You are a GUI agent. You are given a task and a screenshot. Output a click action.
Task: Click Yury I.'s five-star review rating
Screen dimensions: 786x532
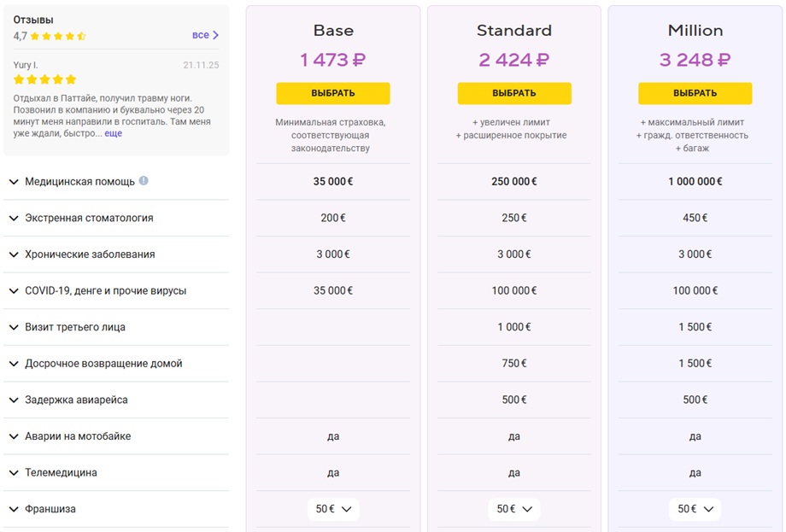(45, 79)
